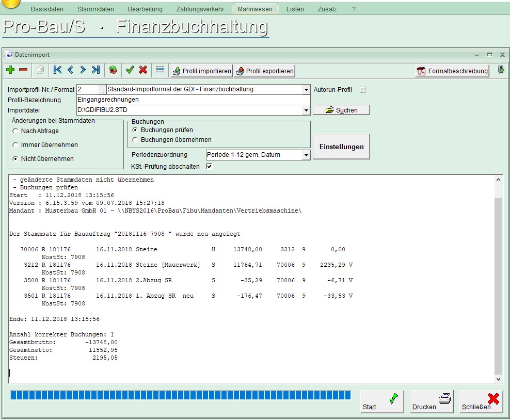510x420 pixels.
Task: Expand the Importdatei path dropdown
Action: [306, 110]
